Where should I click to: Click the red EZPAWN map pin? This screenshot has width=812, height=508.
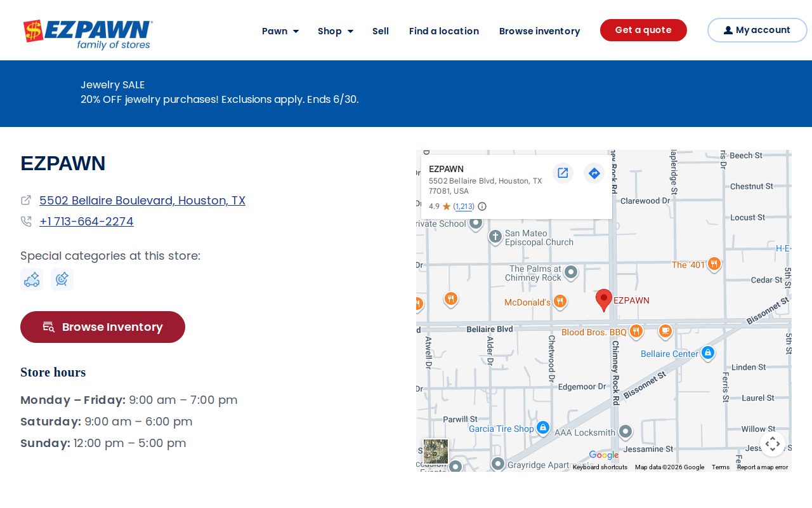point(604,300)
